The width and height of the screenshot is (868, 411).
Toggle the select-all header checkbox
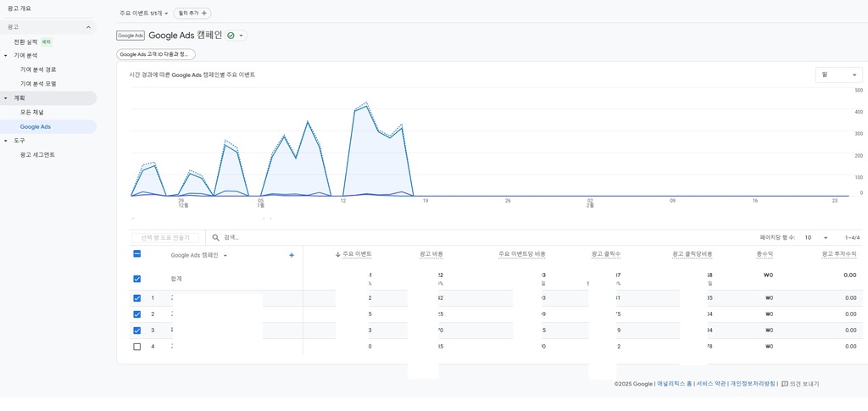(x=136, y=254)
